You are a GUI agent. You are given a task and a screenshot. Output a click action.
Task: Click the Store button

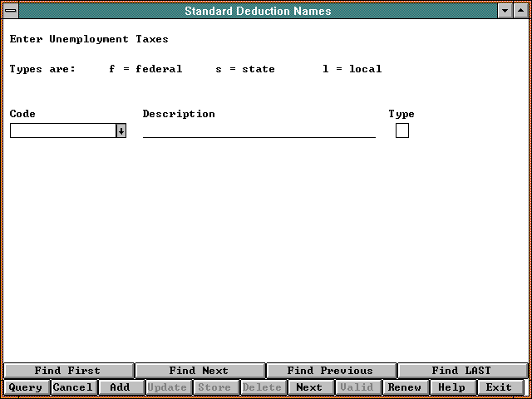(214, 387)
